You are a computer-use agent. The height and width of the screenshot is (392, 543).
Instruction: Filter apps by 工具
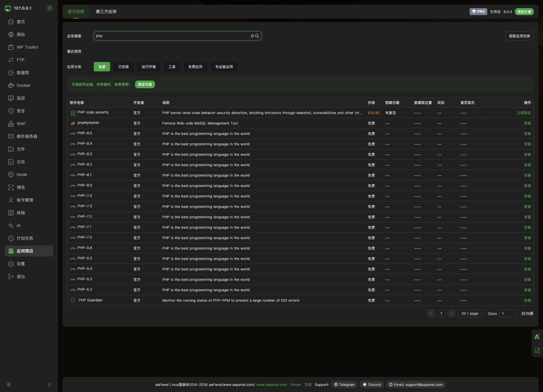pos(172,67)
